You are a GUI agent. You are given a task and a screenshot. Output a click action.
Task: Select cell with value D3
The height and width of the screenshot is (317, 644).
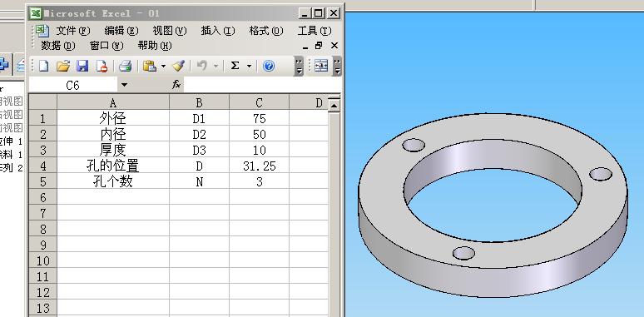pos(199,150)
